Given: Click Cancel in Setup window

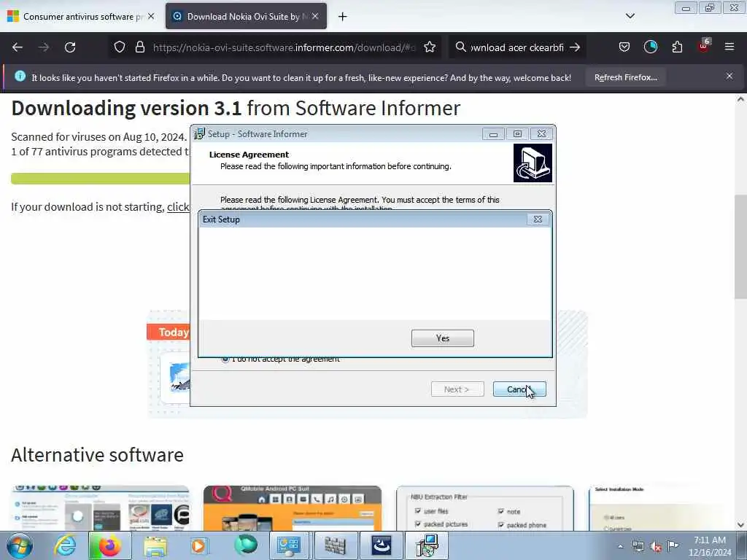Looking at the screenshot, I should (519, 389).
